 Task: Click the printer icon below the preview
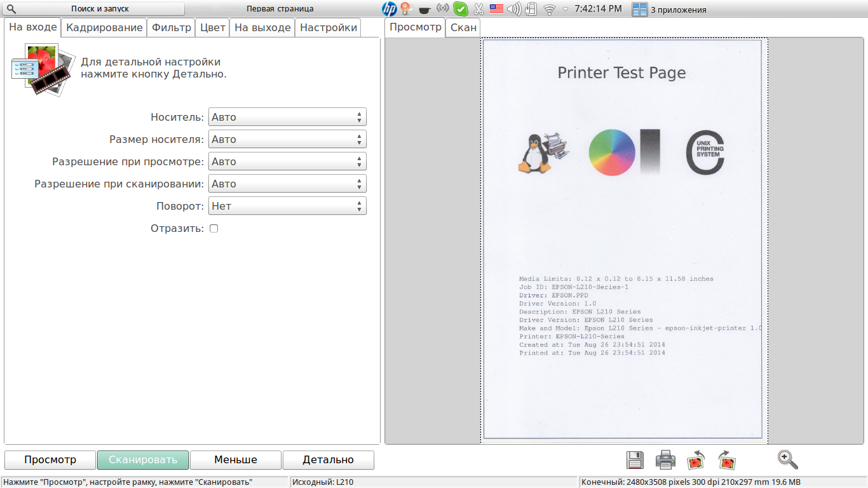pos(665,459)
